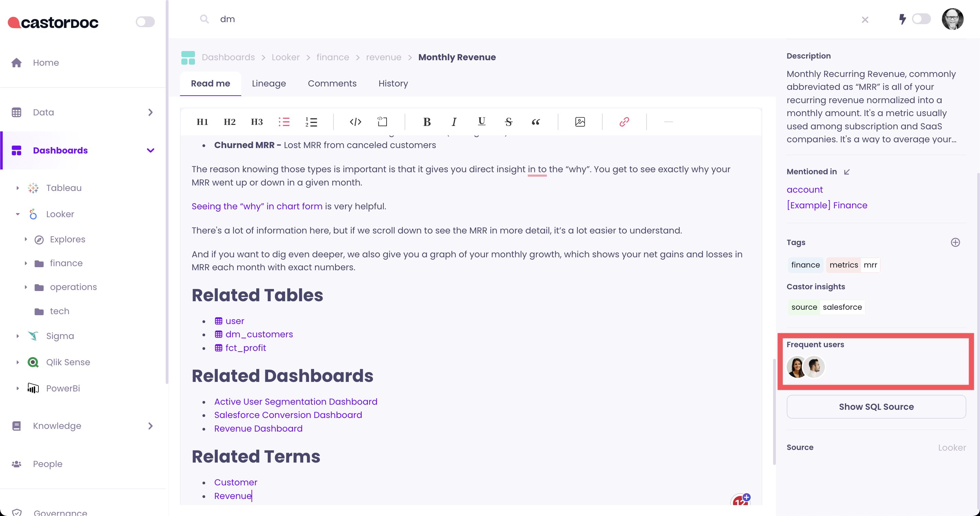Click the insert image icon
Image resolution: width=980 pixels, height=516 pixels.
(580, 122)
